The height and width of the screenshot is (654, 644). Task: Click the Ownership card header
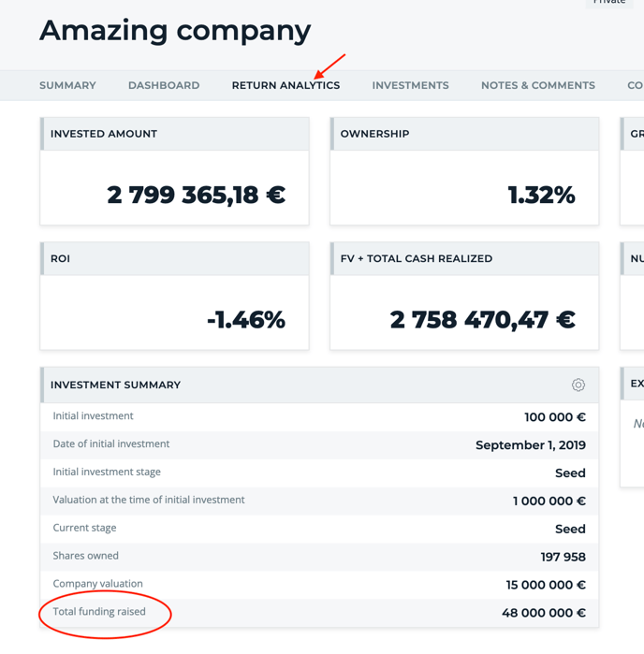click(464, 134)
